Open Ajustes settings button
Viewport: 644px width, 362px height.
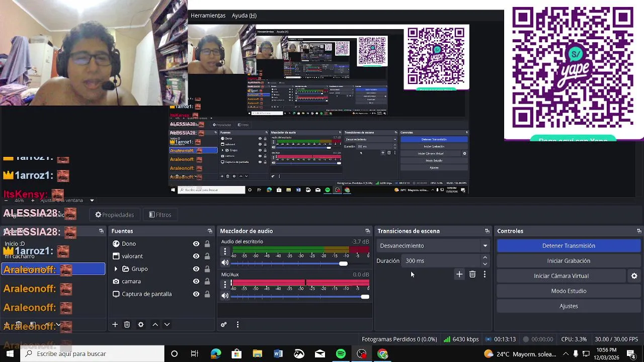569,306
